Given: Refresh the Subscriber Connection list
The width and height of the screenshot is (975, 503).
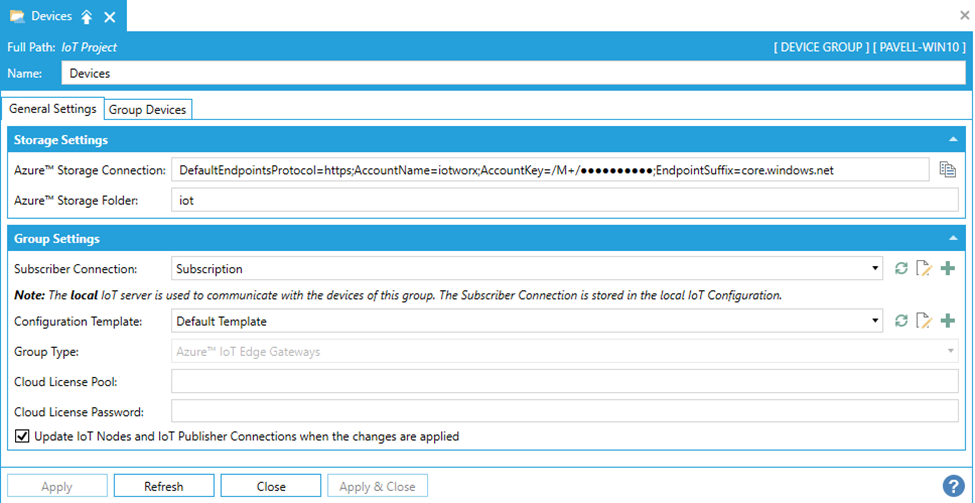Looking at the screenshot, I should [x=901, y=268].
